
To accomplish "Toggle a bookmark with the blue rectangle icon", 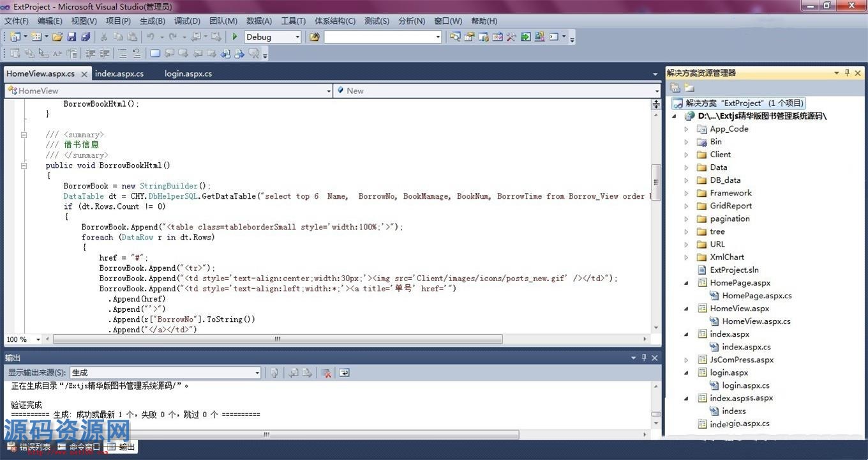I will pos(155,54).
